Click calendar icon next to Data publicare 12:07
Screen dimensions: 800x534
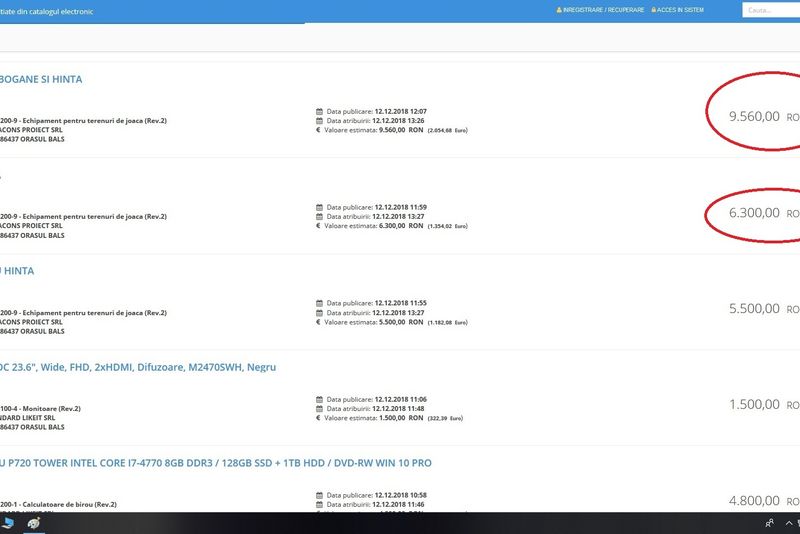[320, 111]
